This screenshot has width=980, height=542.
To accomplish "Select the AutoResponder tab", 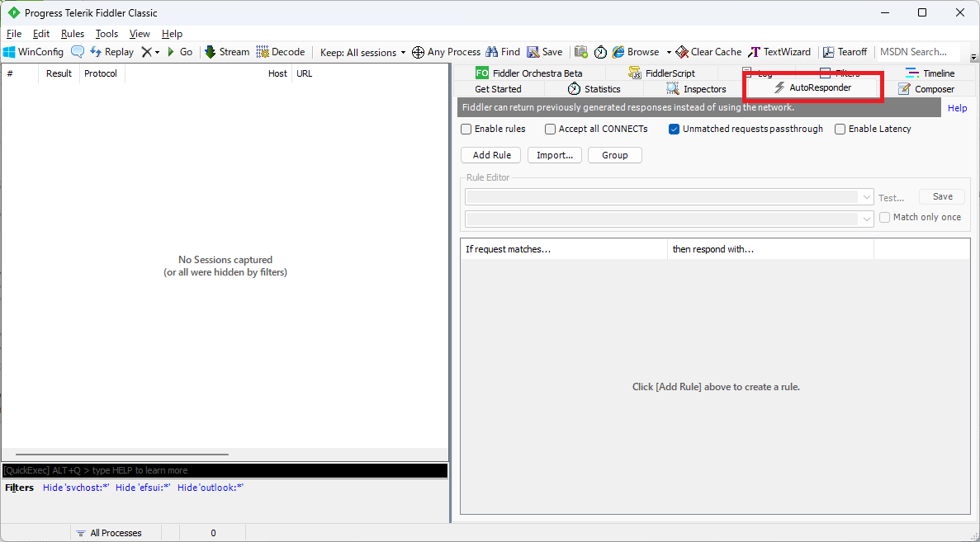I will pyautogui.click(x=812, y=87).
